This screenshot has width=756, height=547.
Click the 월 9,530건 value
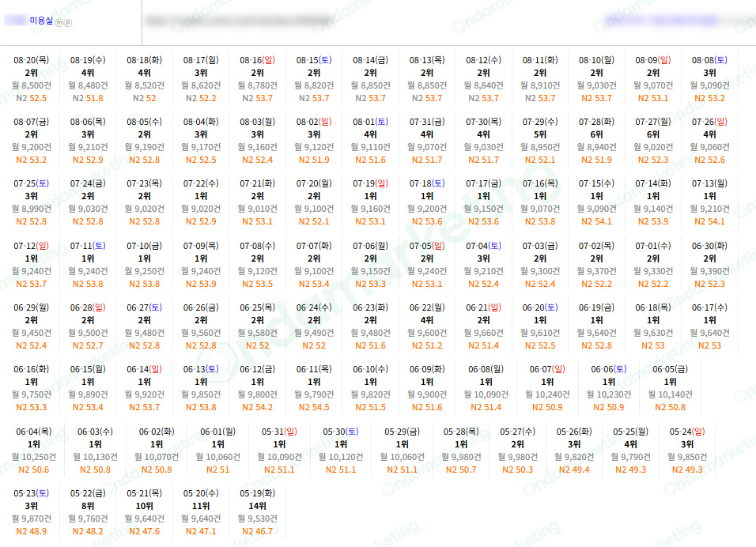258,519
